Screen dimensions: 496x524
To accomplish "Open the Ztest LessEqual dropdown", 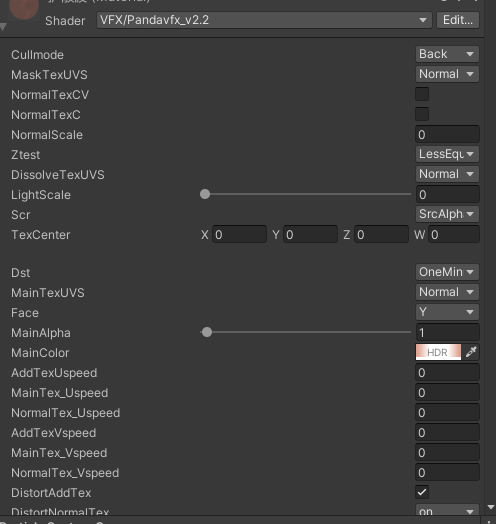I will pyautogui.click(x=447, y=154).
